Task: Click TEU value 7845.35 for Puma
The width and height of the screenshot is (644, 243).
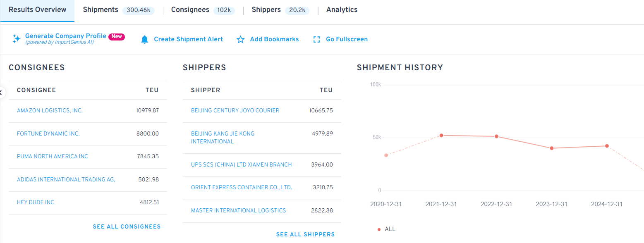Action: coord(148,157)
